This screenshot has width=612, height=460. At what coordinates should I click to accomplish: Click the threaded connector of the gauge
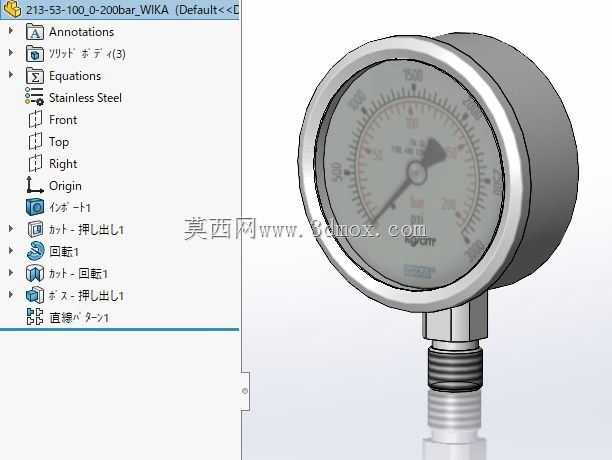click(x=455, y=369)
